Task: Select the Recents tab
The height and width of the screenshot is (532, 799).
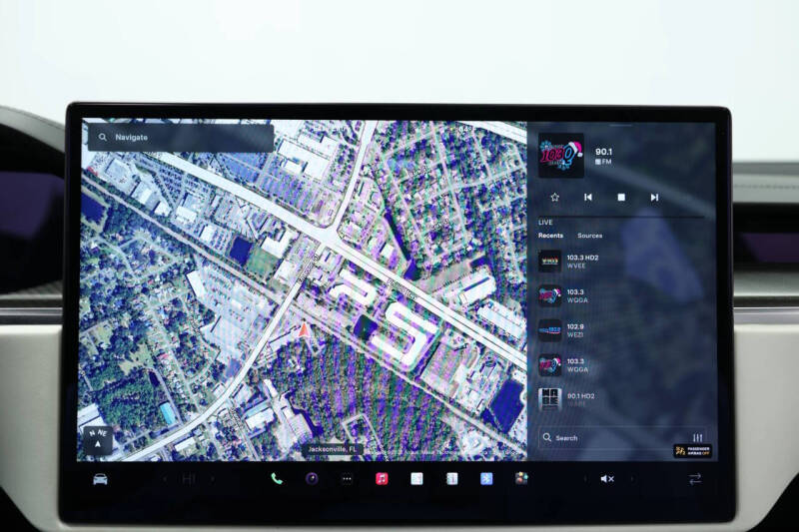Action: (x=550, y=236)
